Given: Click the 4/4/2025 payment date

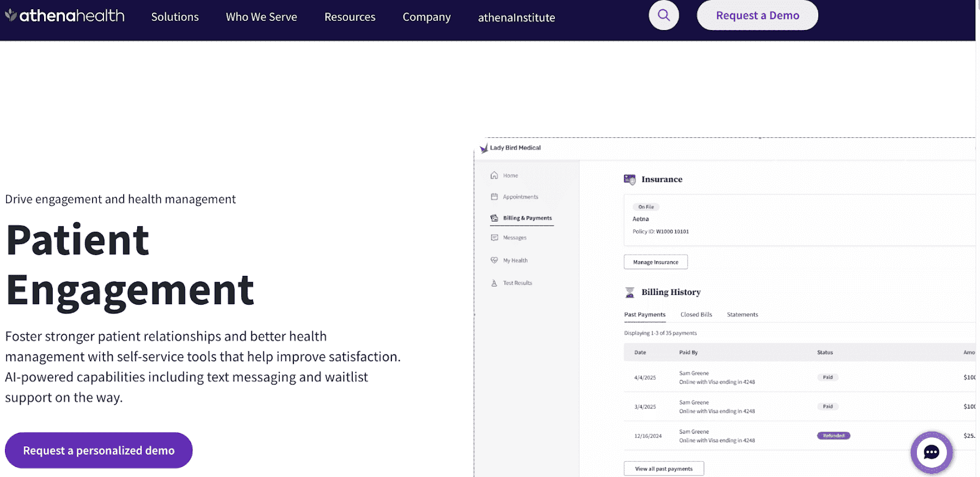Looking at the screenshot, I should pyautogui.click(x=645, y=378).
